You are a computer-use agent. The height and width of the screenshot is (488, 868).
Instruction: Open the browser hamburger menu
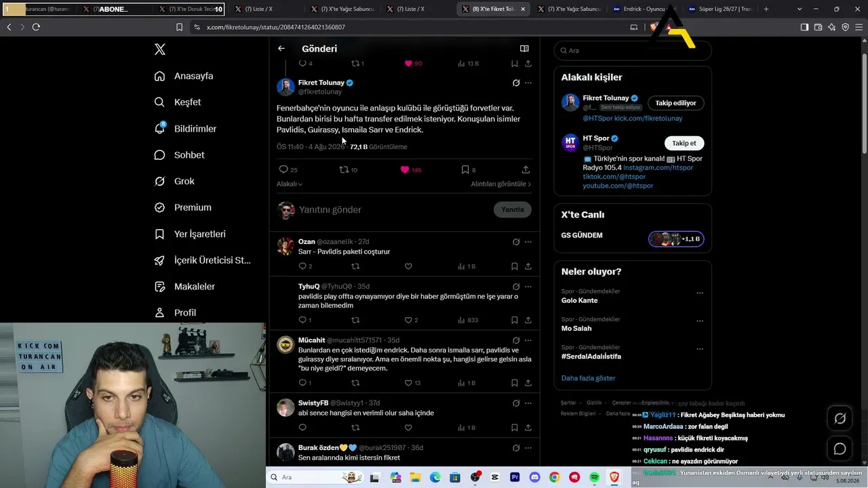pos(859,27)
